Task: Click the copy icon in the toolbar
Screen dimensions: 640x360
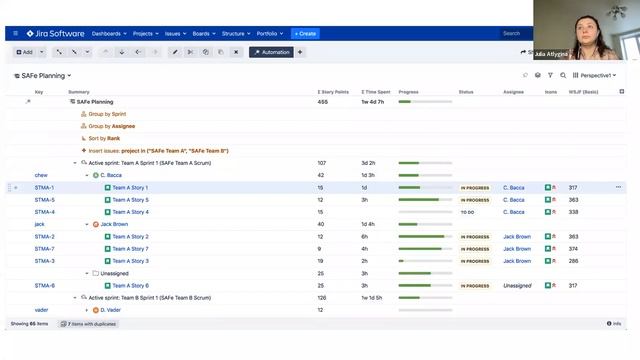Action: coord(206,52)
